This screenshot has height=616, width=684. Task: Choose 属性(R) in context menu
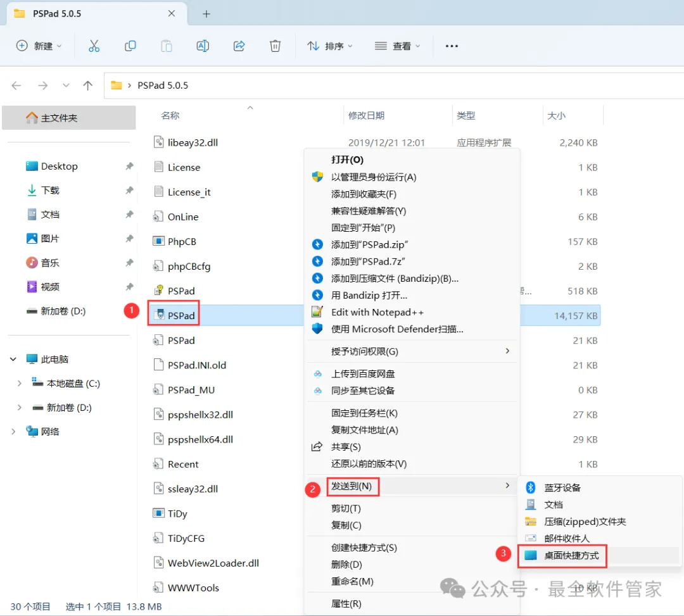[346, 604]
